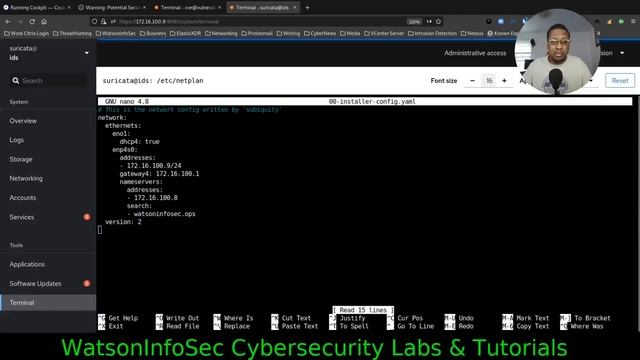Image resolution: width=640 pixels, height=360 pixels.
Task: Click the Services alert badge
Action: [87, 217]
